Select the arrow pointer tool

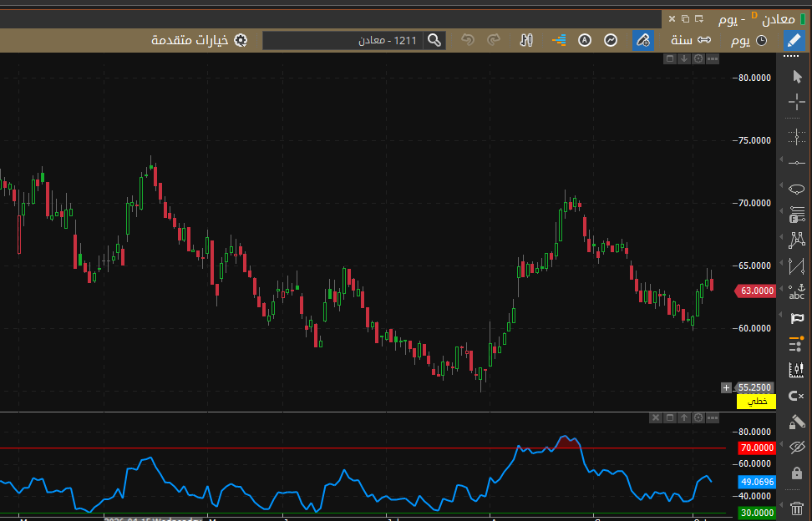point(797,77)
